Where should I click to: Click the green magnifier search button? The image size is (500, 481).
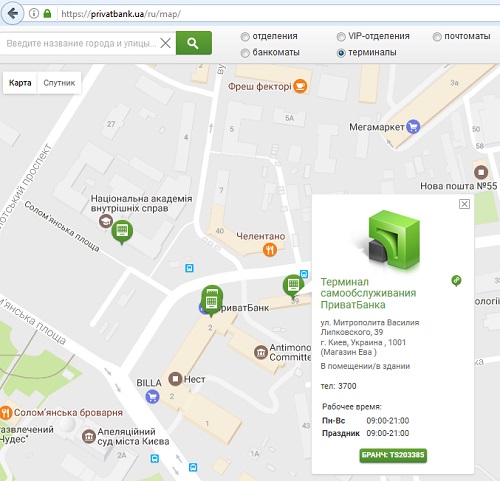pos(194,43)
